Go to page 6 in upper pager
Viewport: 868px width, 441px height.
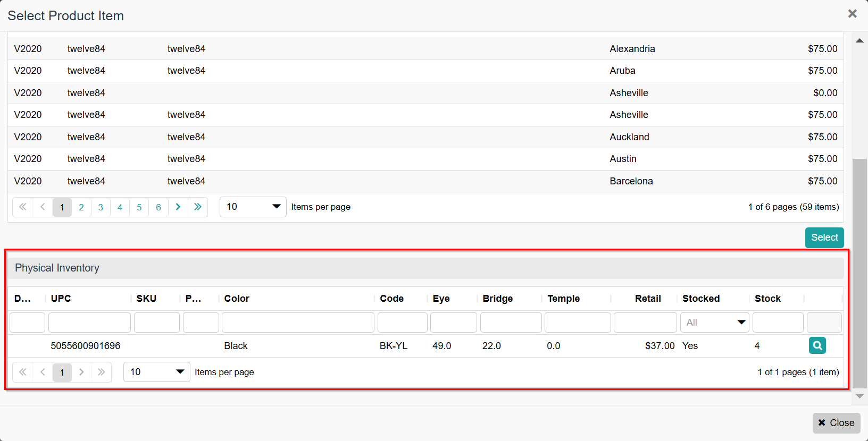158,207
